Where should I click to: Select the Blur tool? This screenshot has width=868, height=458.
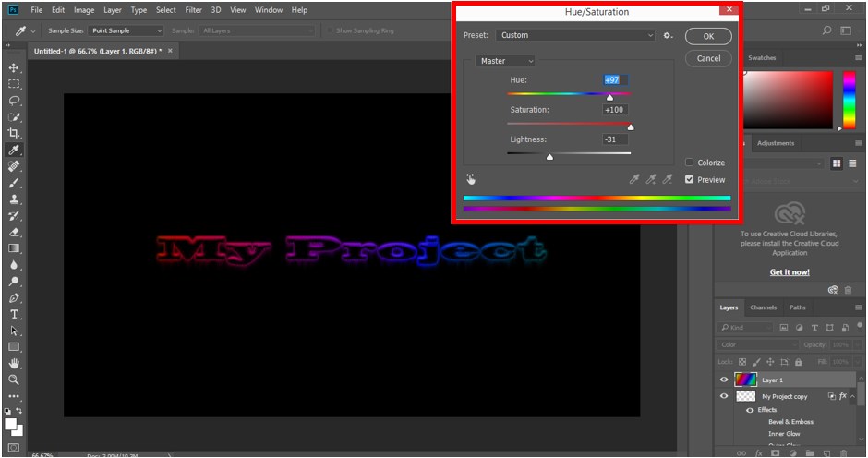(x=13, y=265)
